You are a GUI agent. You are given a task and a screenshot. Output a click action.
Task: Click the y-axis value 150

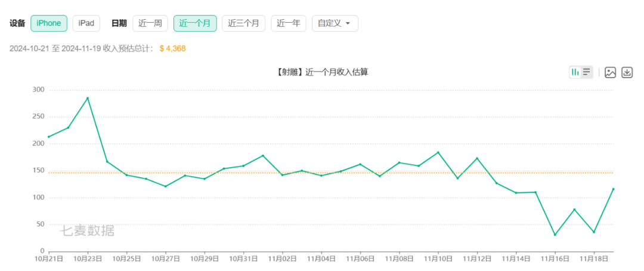point(38,171)
